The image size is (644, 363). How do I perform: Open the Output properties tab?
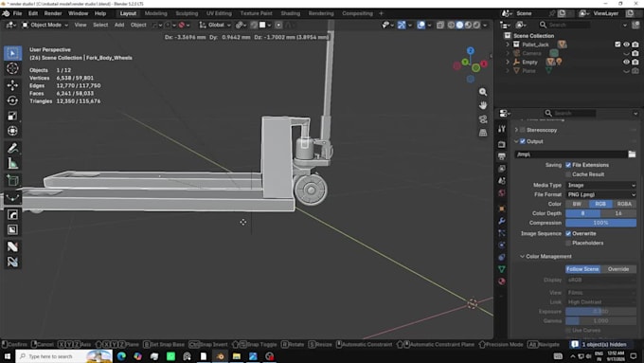(x=502, y=156)
